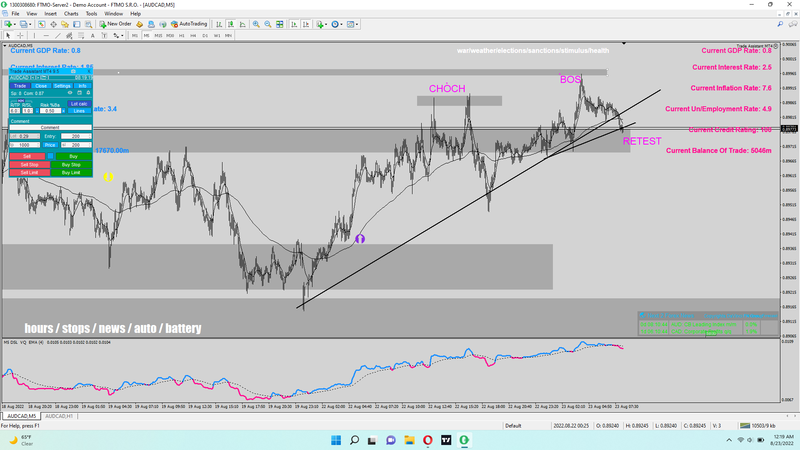The height and width of the screenshot is (450, 800).
Task: Select the M15 timeframe button
Action: [x=158, y=36]
